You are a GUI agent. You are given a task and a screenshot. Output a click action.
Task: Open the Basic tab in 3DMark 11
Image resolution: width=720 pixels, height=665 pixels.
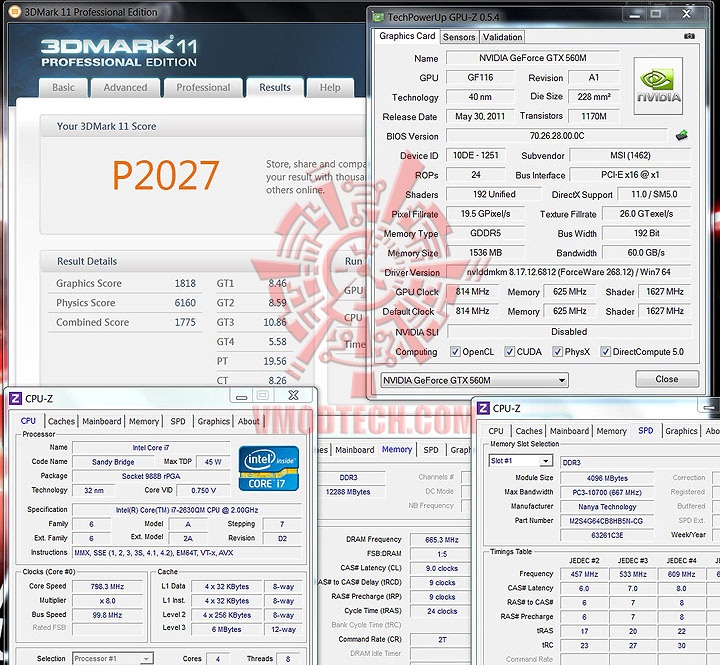tap(63, 87)
